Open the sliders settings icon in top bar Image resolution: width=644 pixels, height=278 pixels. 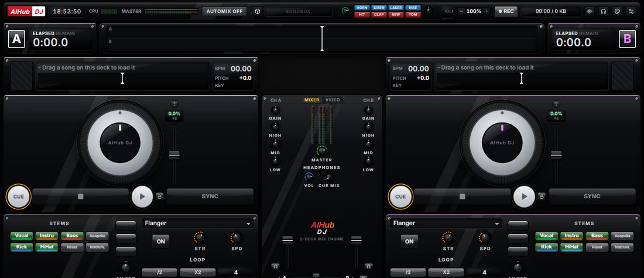tap(631, 11)
